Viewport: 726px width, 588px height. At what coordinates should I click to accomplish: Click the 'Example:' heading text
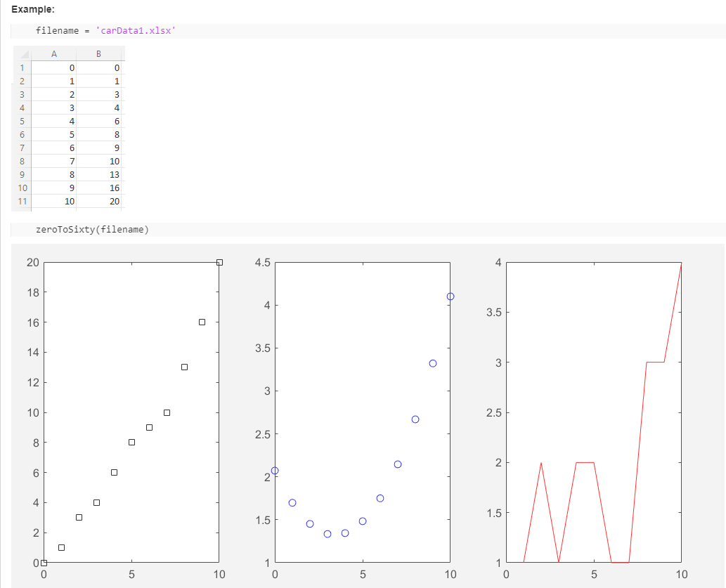pyautogui.click(x=33, y=9)
